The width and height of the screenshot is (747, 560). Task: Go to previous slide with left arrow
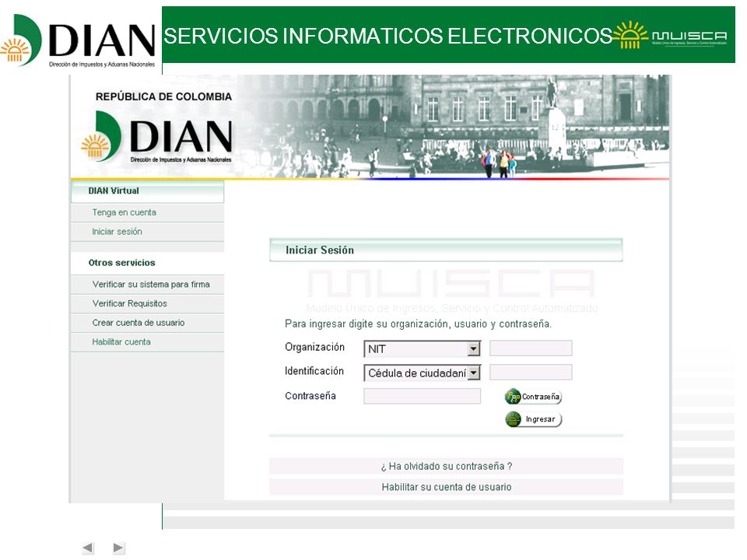88,548
